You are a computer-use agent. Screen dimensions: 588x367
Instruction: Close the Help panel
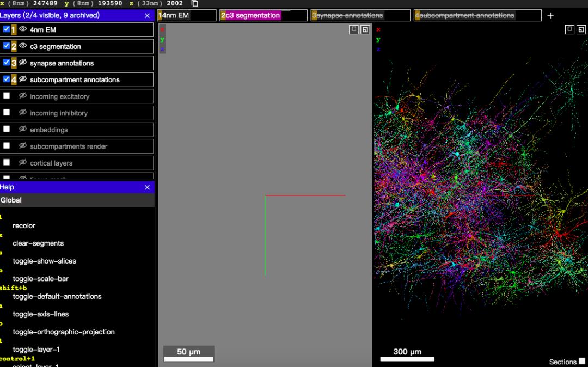(x=147, y=187)
